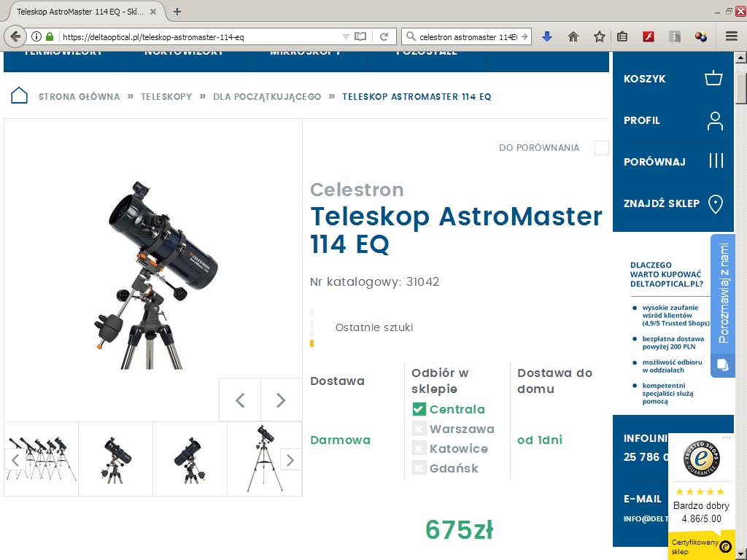Click in the URL address field
The width and height of the screenshot is (747, 560).
[x=200, y=36]
